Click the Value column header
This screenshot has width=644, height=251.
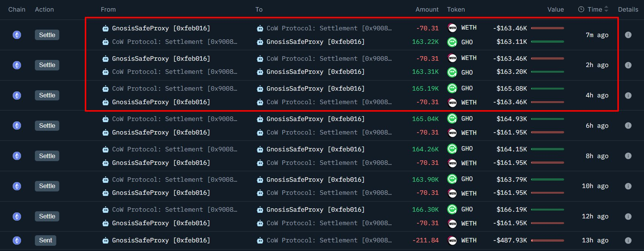pos(555,9)
